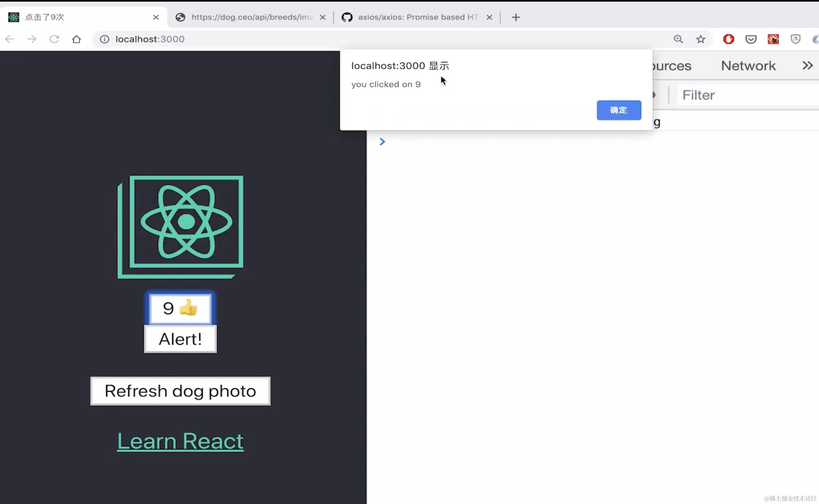Click the Refresh dog photo button

point(180,391)
